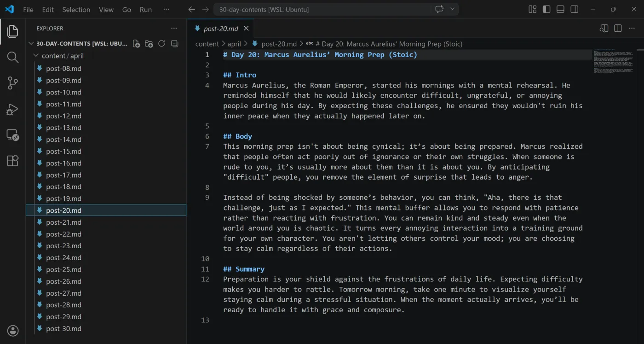
Task: Expand the search box dropdown arrow
Action: click(452, 9)
